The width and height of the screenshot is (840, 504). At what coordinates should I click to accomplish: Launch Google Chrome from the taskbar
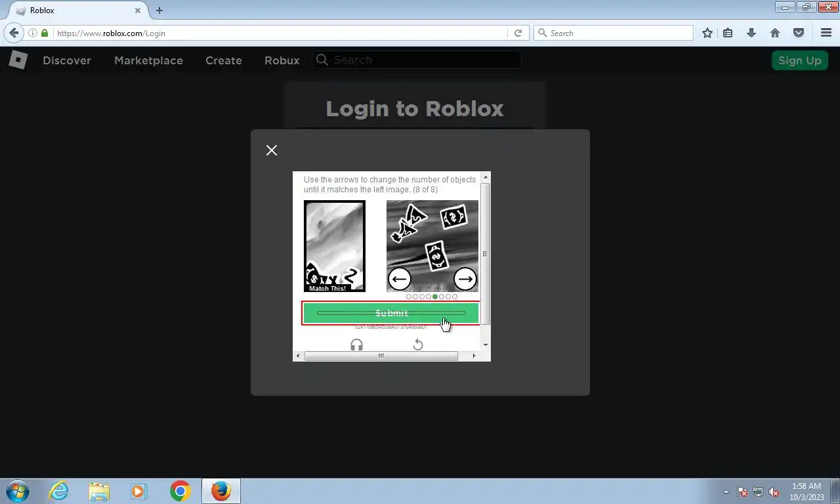click(180, 491)
